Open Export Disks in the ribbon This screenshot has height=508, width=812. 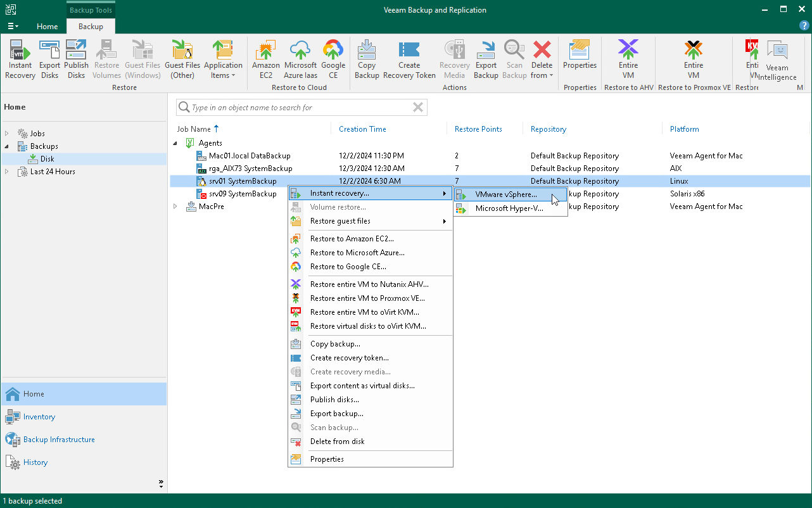pyautogui.click(x=49, y=60)
